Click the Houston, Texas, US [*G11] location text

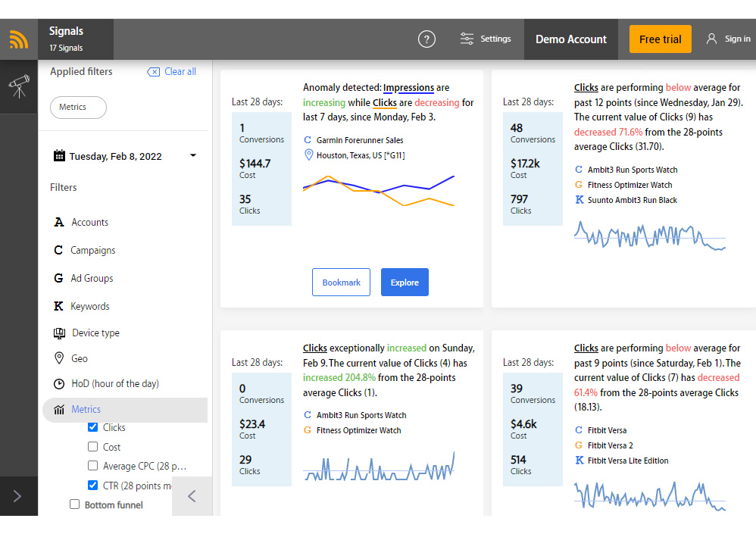coord(361,155)
